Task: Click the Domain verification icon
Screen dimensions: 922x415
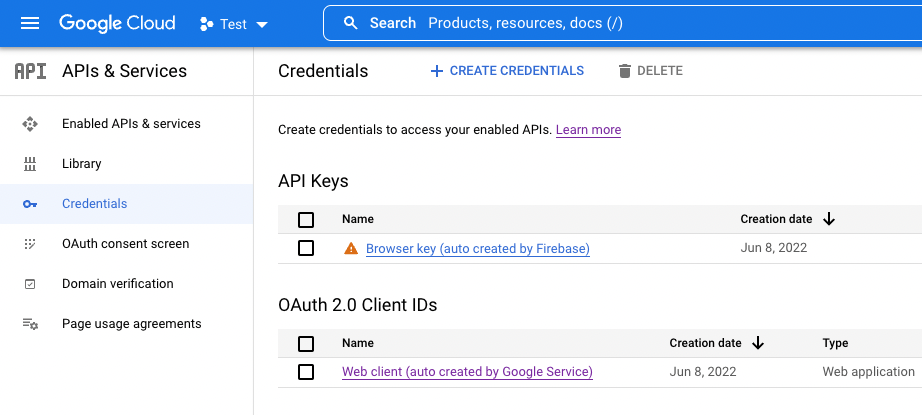Action: pyautogui.click(x=30, y=284)
